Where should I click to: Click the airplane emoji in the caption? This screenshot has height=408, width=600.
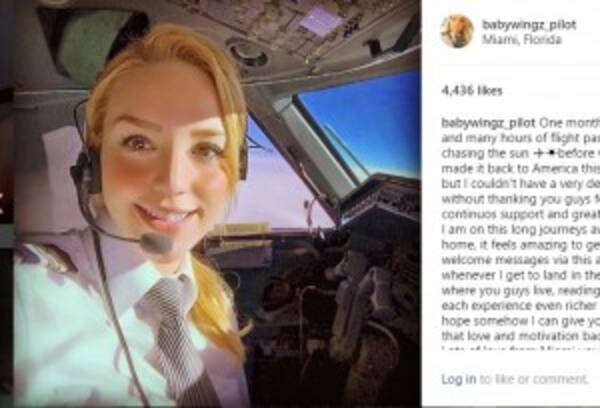point(539,153)
